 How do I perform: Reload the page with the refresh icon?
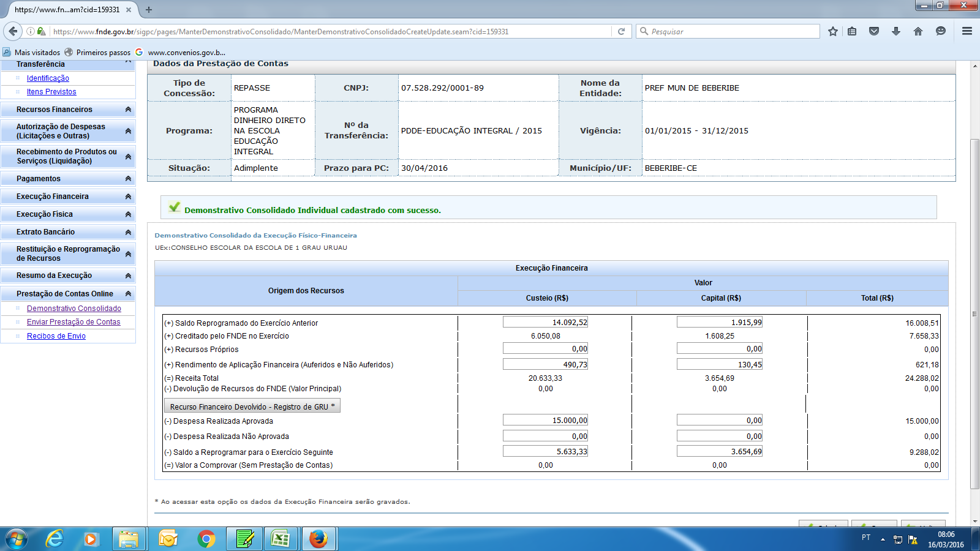621,31
